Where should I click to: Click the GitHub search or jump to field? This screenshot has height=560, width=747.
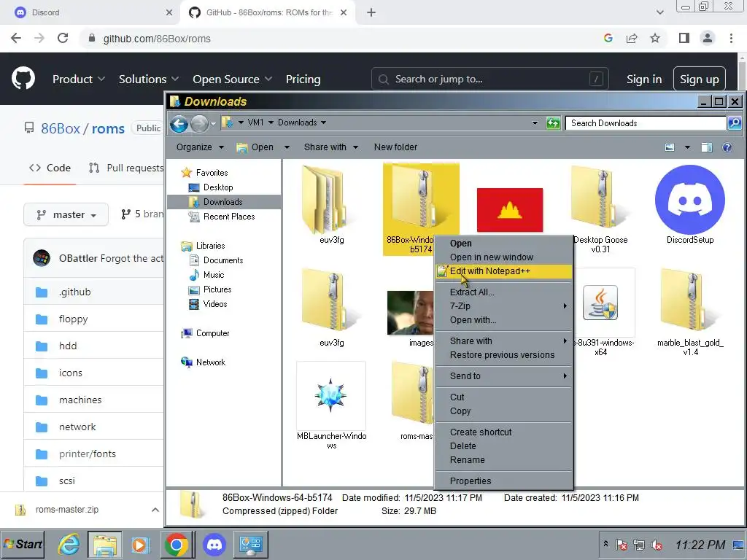(x=489, y=79)
